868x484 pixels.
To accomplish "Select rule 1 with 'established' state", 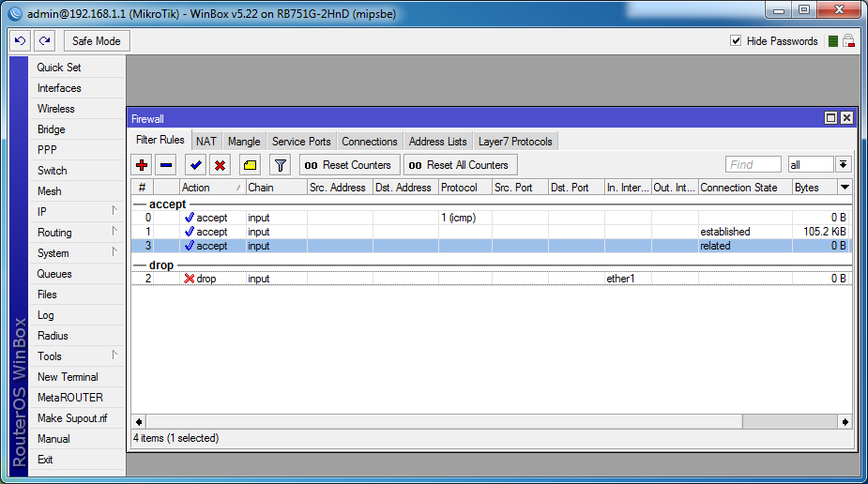I will pos(491,232).
